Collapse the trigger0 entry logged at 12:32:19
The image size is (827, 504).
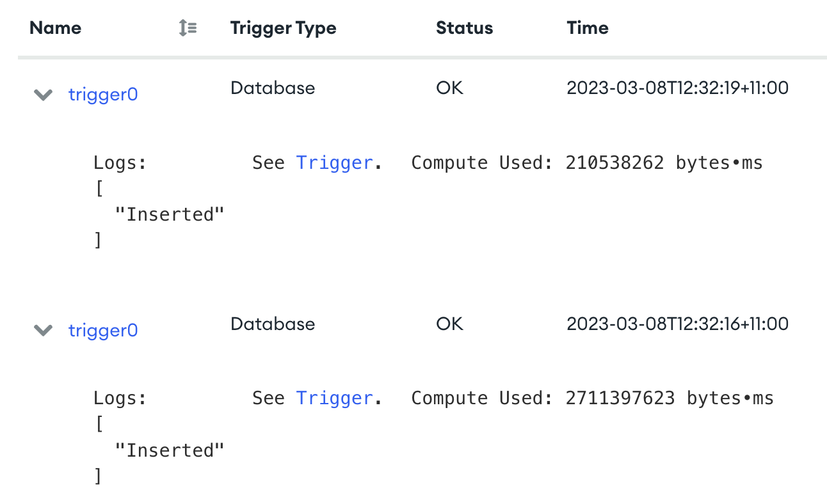[43, 95]
